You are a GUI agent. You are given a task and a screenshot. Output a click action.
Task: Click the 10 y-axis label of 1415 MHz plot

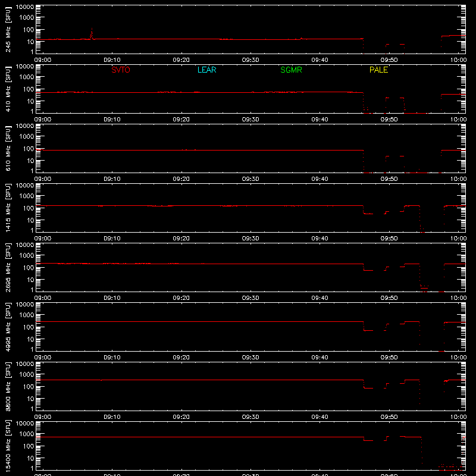coord(30,220)
